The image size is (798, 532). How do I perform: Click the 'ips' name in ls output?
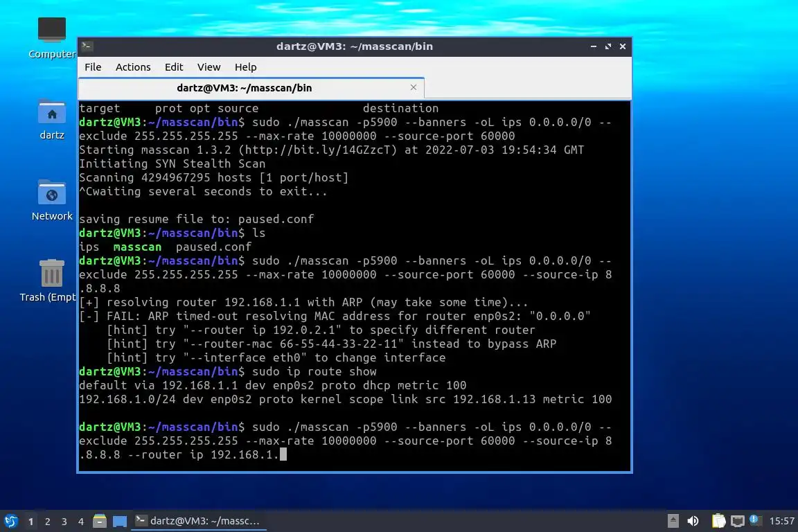89,247
